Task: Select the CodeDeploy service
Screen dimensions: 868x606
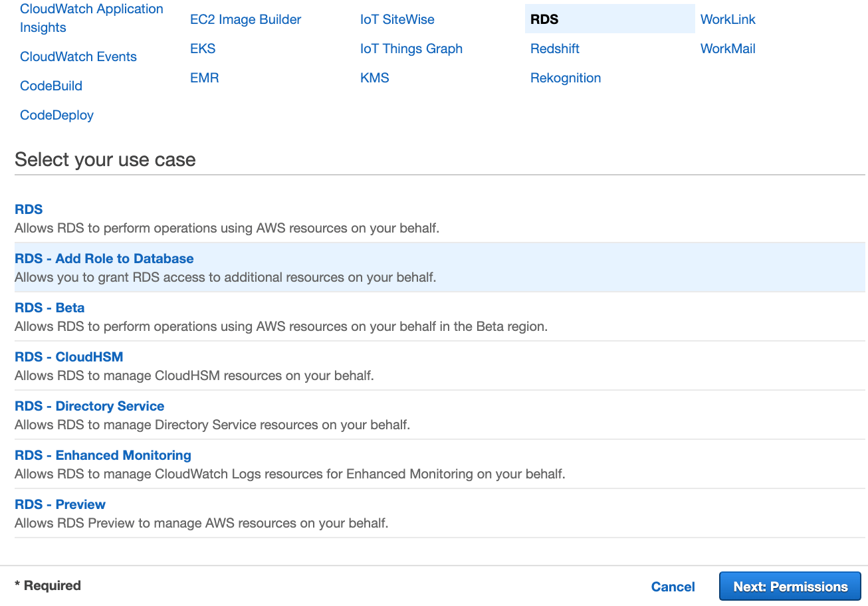Action: (x=57, y=115)
